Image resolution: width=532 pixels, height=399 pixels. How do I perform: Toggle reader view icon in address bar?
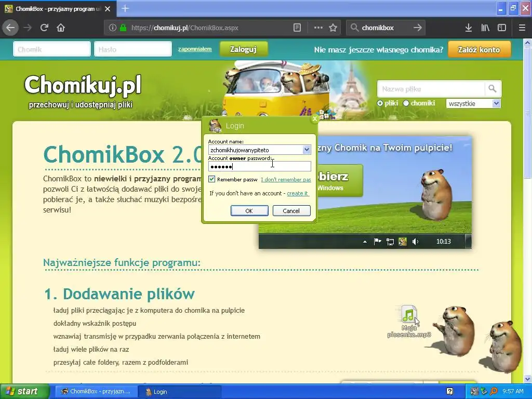tap(297, 28)
